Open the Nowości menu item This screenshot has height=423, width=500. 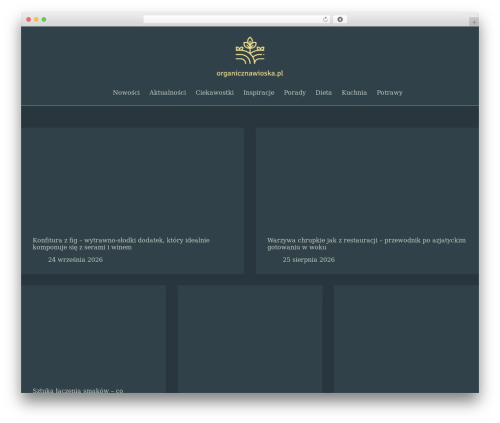[x=126, y=92]
